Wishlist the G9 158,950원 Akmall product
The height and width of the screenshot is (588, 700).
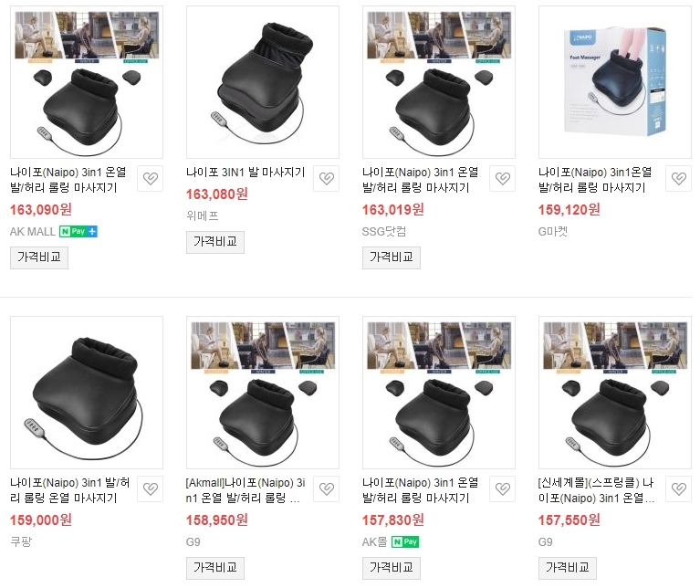coord(327,489)
